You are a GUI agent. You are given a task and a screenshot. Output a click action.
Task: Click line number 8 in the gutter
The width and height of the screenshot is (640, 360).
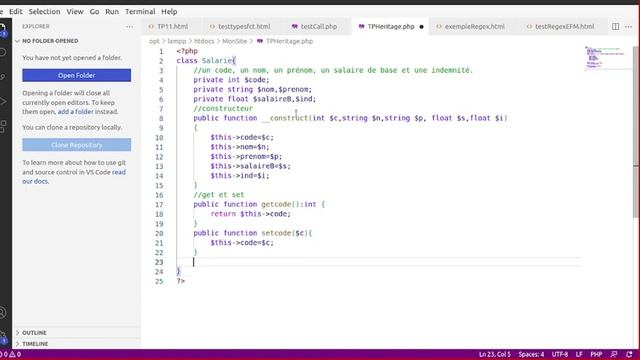[x=161, y=118]
